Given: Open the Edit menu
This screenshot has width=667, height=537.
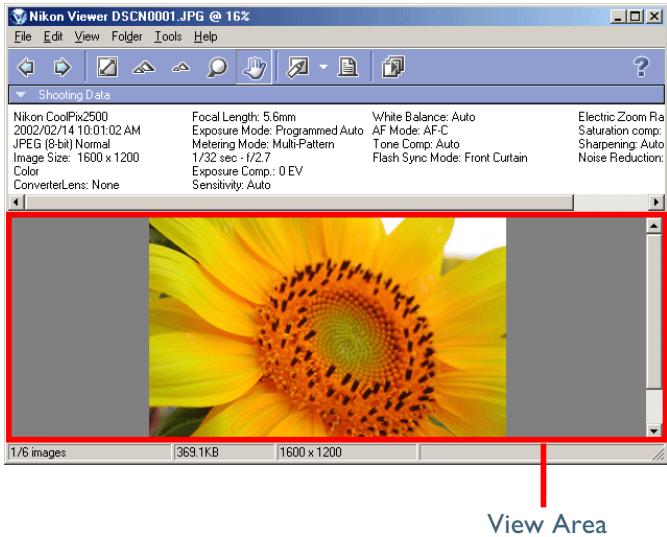Looking at the screenshot, I should [53, 37].
